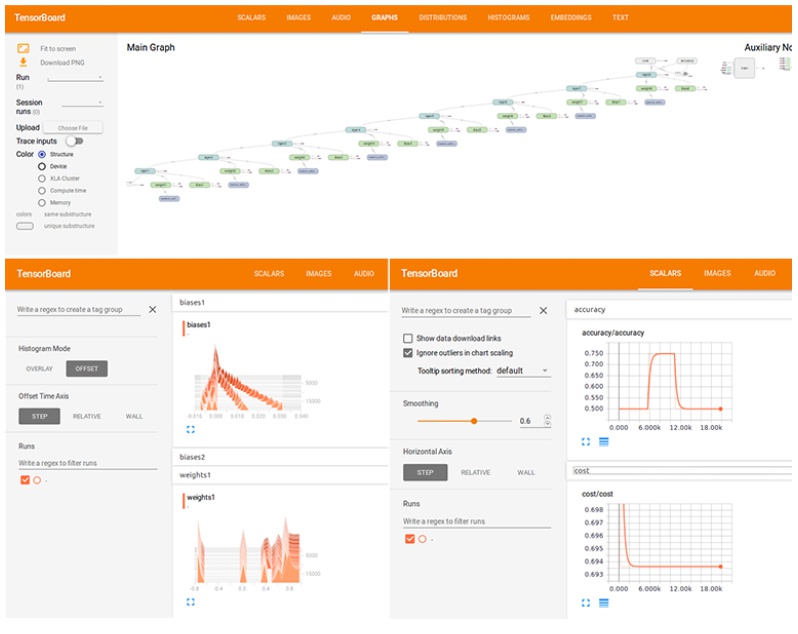Adjust smoothing value stepper arrows
Viewport: 798px width, 634px height.
tap(548, 421)
